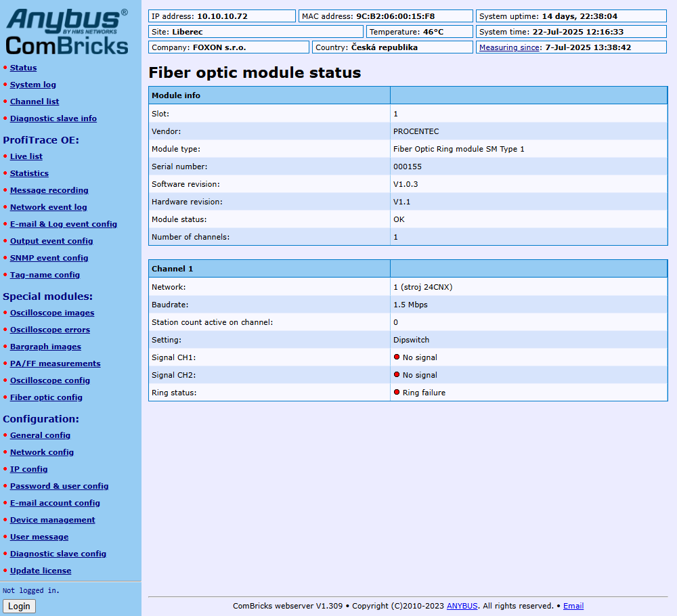Screen dimensions: 677x616
Task: View the Network event log
Action: (48, 206)
